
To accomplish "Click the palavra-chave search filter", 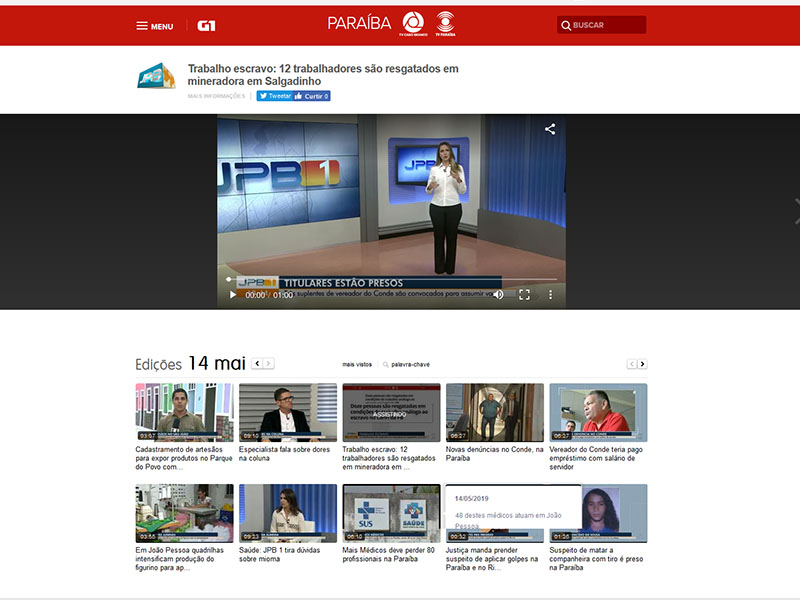I will click(x=406, y=364).
